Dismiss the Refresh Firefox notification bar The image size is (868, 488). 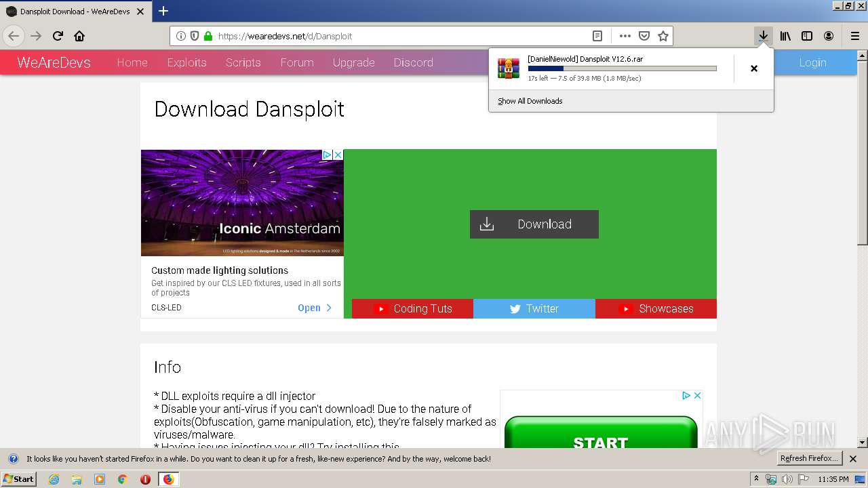tap(853, 459)
